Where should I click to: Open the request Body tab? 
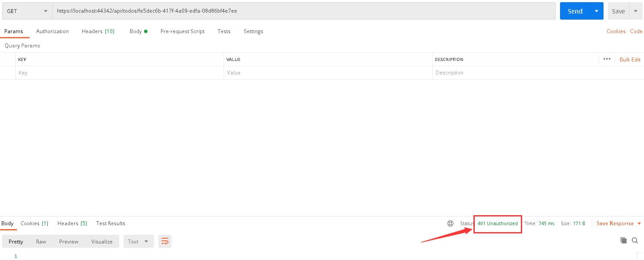click(x=138, y=31)
